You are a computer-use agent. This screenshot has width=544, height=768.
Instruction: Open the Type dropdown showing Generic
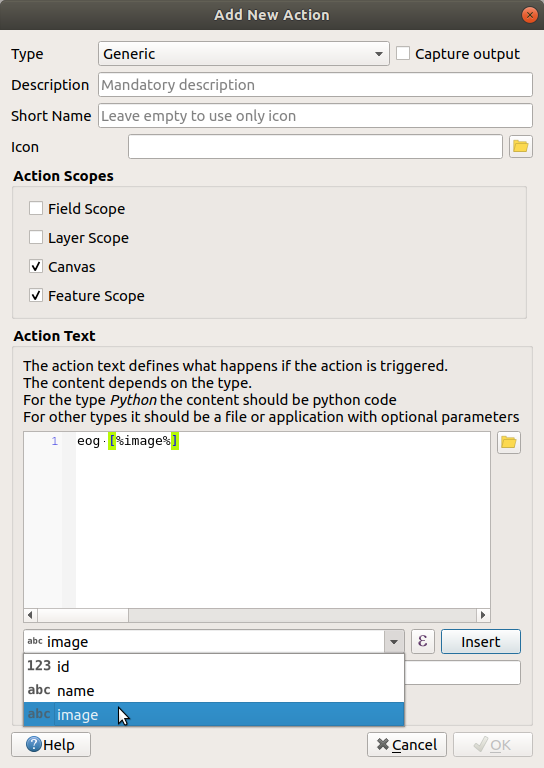point(244,54)
